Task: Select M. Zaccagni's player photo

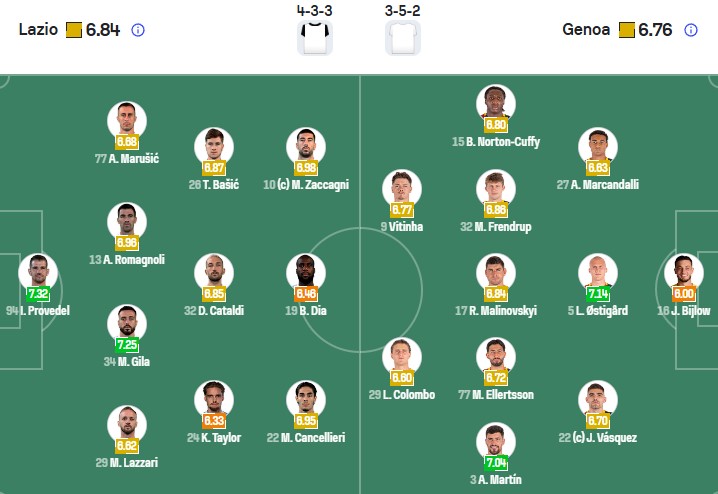Action: (307, 147)
